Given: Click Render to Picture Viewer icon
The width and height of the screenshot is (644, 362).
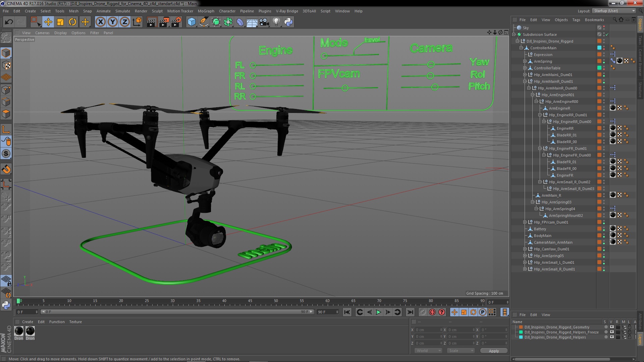Looking at the screenshot, I should pyautogui.click(x=164, y=22).
